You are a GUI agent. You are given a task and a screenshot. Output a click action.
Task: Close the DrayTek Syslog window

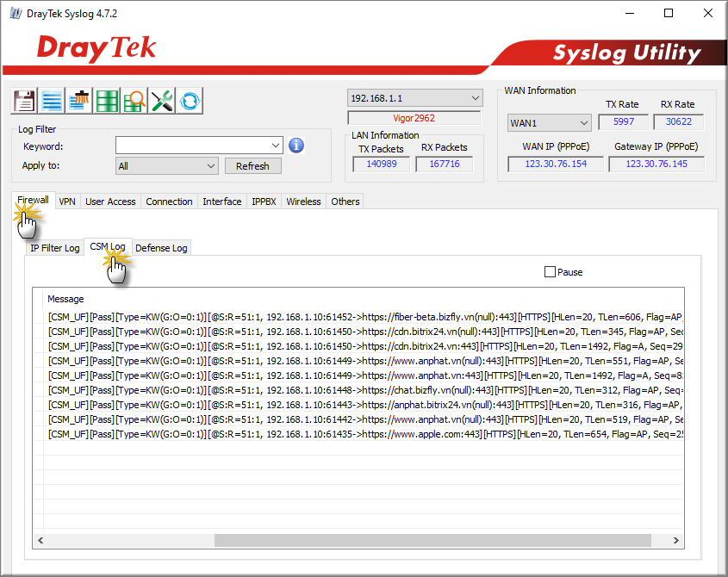click(707, 13)
